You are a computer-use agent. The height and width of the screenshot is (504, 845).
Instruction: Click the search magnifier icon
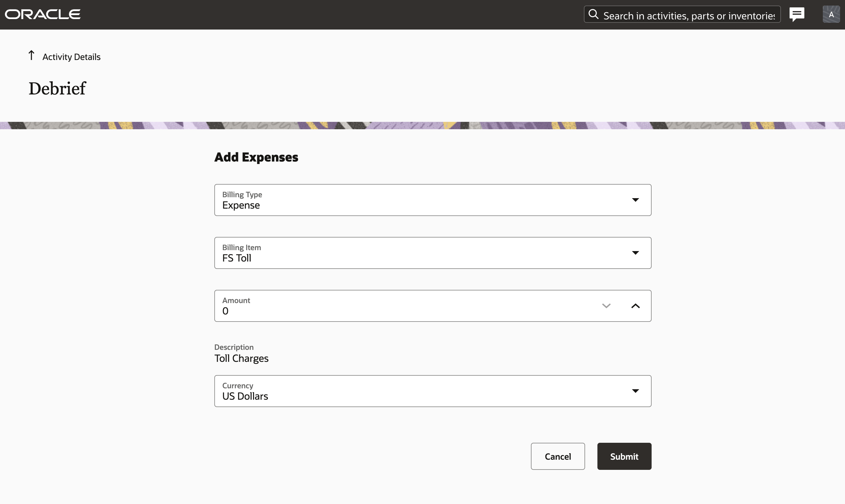593,14
